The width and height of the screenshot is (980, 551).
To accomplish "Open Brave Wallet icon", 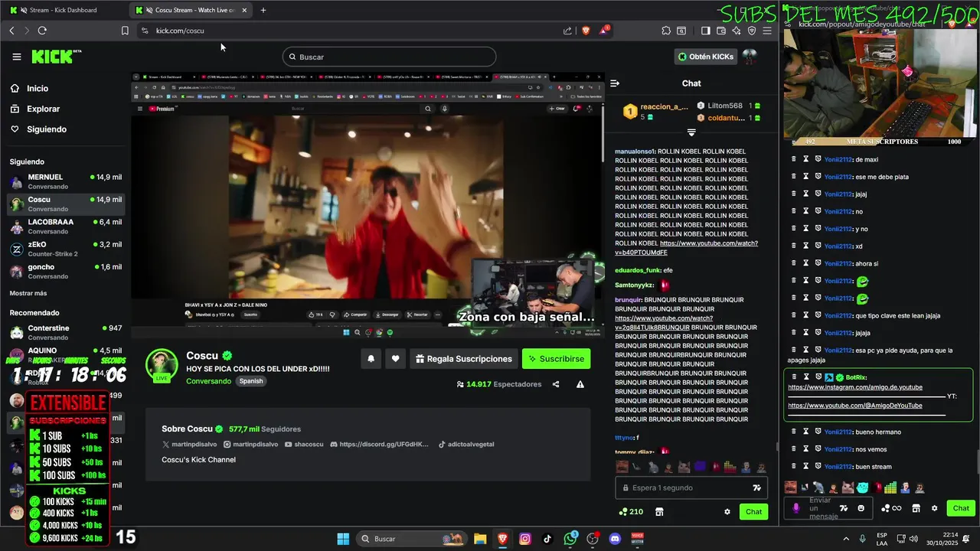I will point(721,31).
